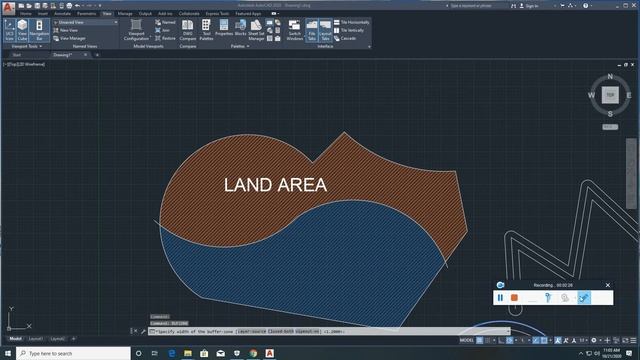
Task: Click the Plot printer icon in quick access toolbar
Action: tap(69, 6)
